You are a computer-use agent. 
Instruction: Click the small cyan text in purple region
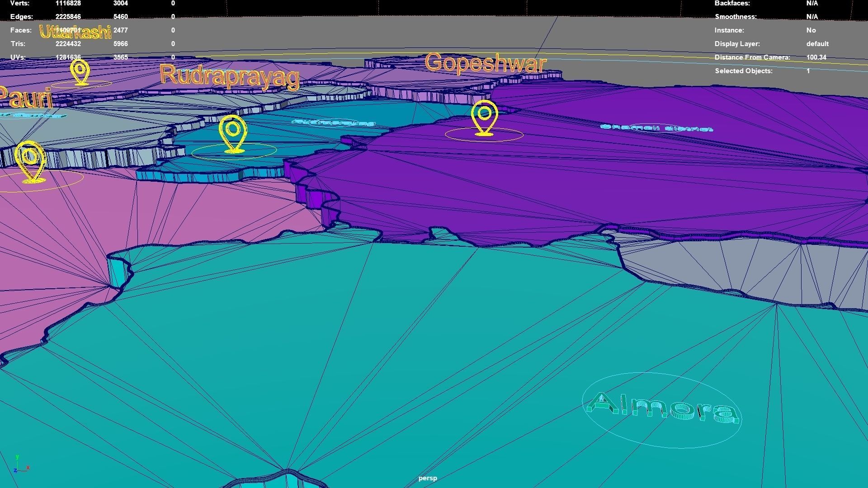point(656,128)
